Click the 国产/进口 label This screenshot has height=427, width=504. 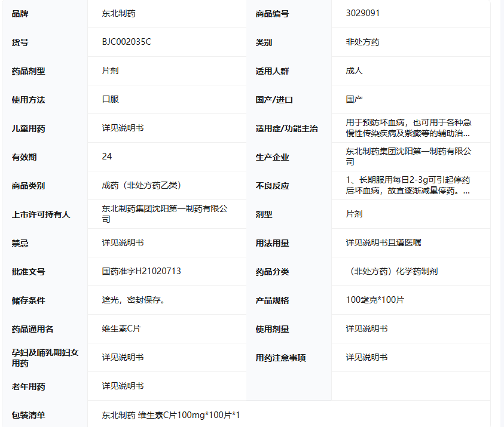[x=274, y=100]
